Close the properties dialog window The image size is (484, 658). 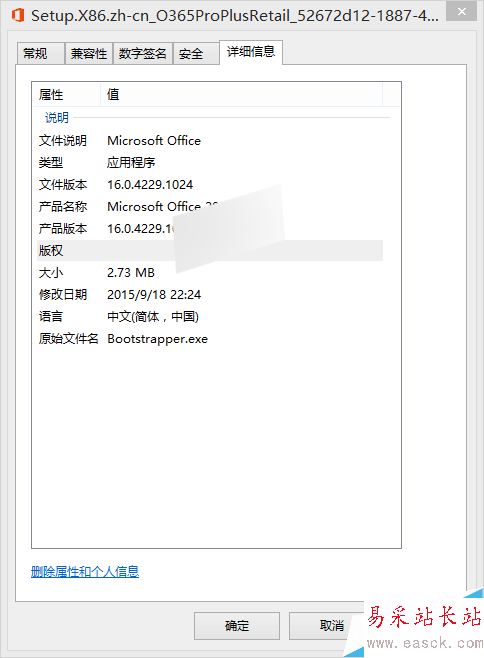pyautogui.click(x=461, y=11)
